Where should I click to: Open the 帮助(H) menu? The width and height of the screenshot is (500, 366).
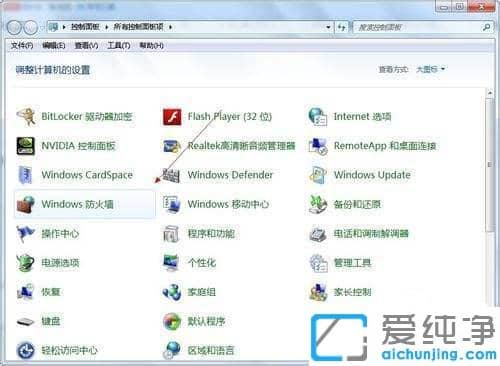click(x=152, y=45)
